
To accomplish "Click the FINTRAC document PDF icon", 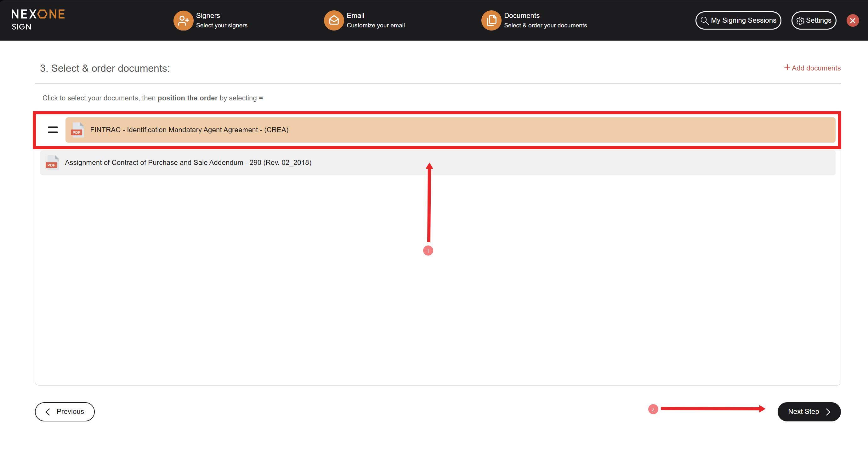I will (x=77, y=130).
